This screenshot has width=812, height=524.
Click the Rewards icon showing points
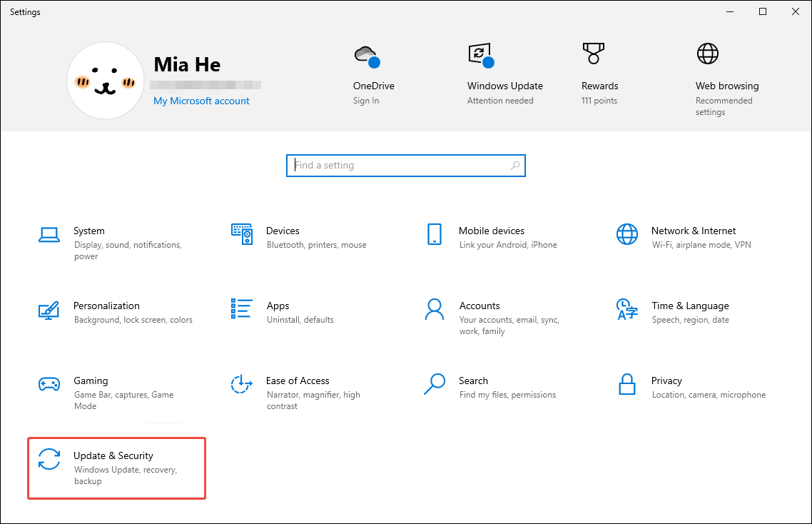[593, 54]
